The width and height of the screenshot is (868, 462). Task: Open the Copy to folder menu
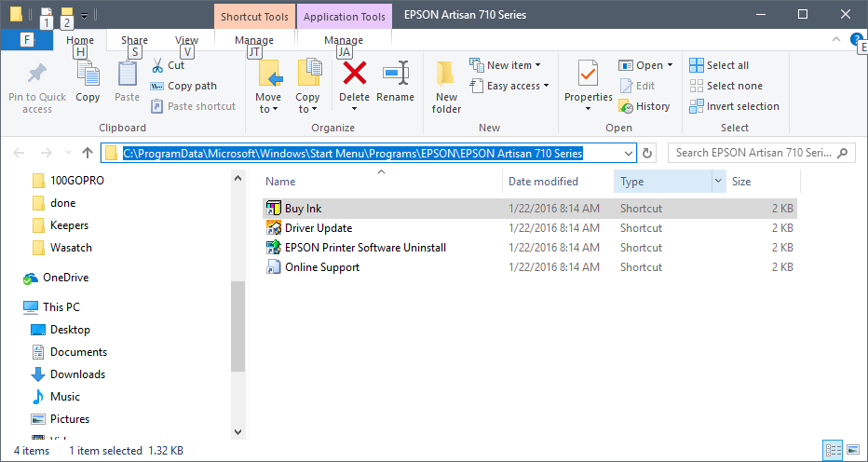point(307,87)
